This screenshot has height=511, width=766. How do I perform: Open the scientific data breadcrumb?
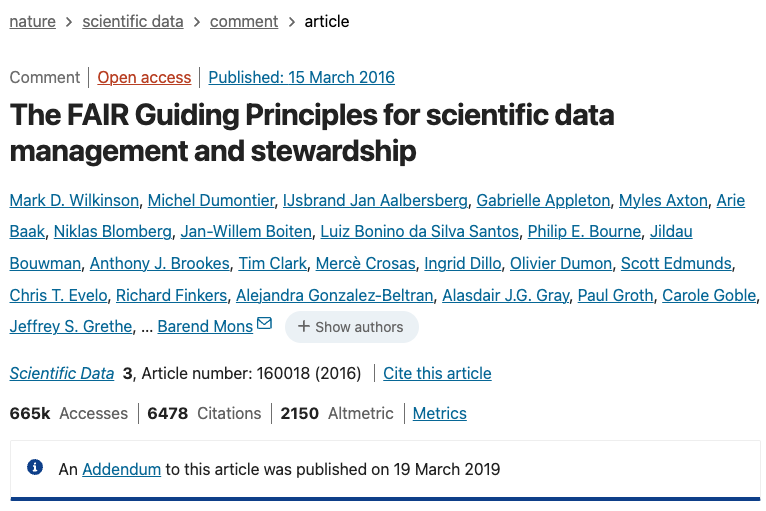pos(133,21)
